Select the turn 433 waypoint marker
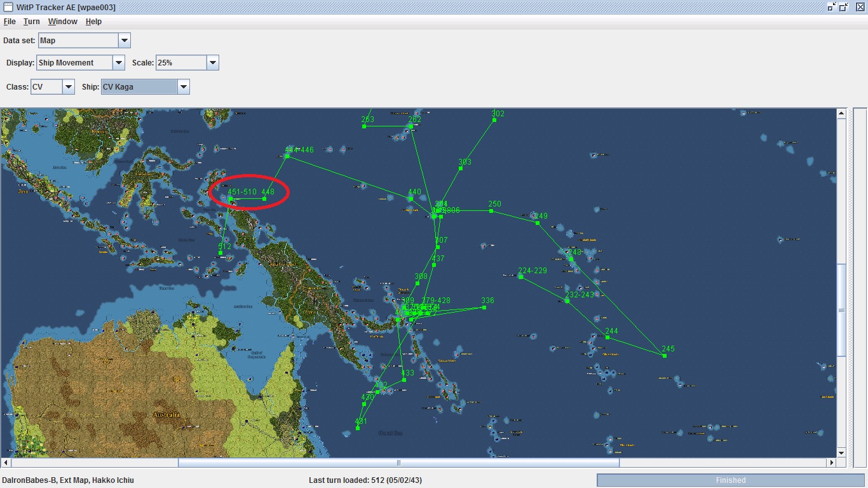This screenshot has height=488, width=868. (404, 380)
